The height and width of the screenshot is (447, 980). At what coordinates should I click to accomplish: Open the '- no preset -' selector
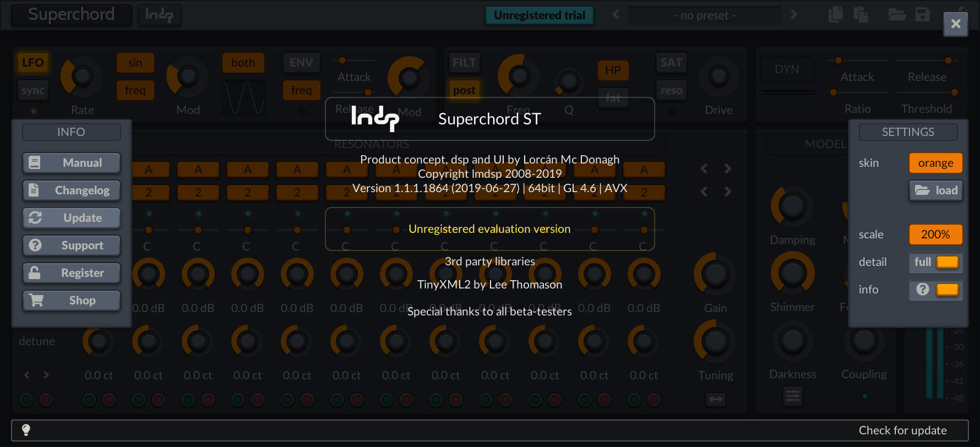point(705,15)
